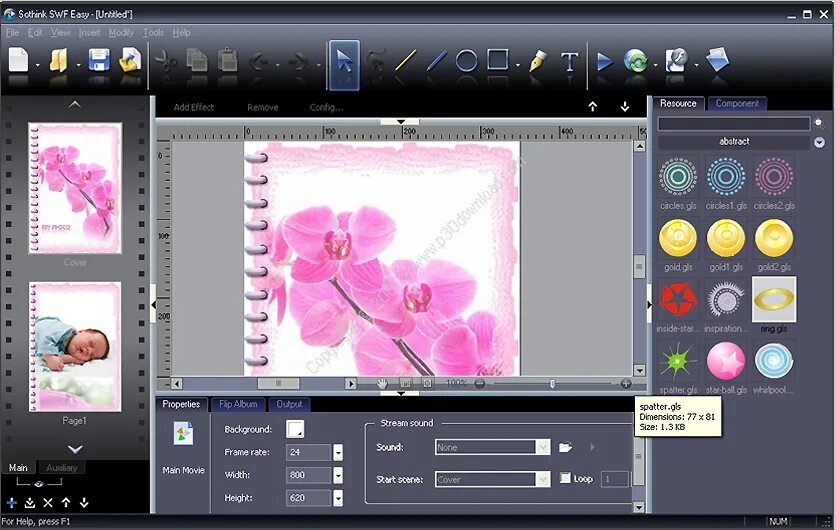
Task: Select the circles.gls resource
Action: 678,177
